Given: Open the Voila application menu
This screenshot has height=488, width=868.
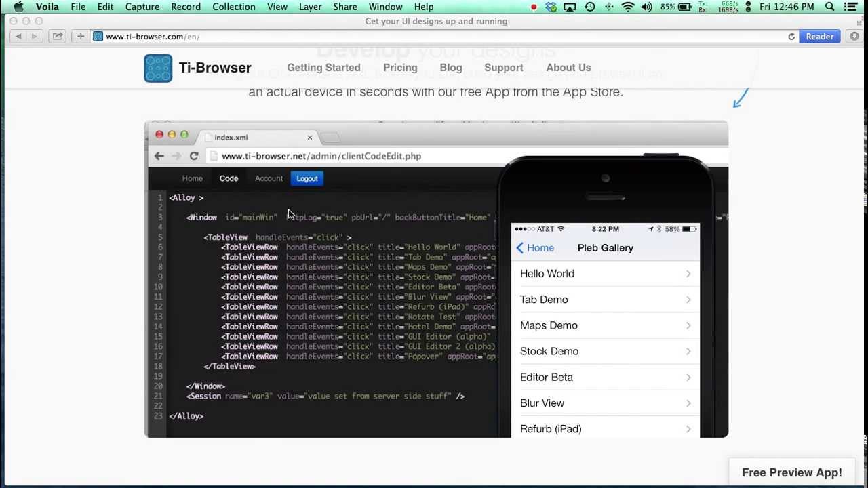Looking at the screenshot, I should pyautogui.click(x=47, y=7).
